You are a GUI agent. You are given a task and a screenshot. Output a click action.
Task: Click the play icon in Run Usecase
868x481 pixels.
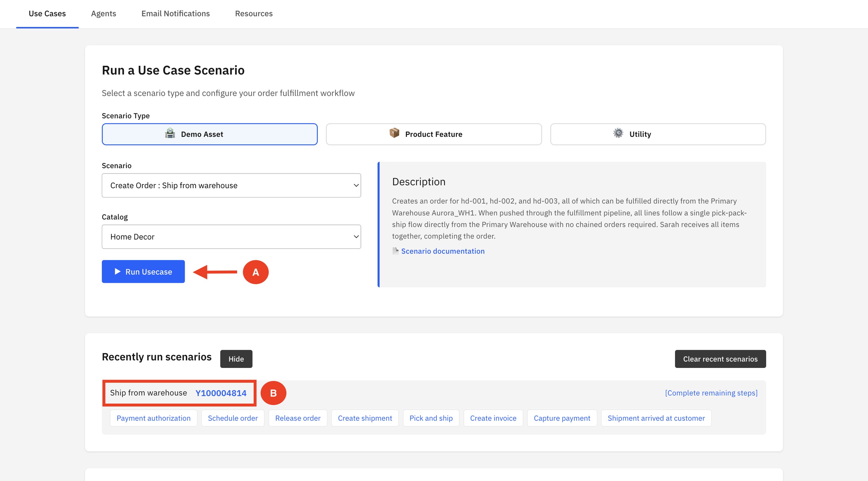[118, 271]
